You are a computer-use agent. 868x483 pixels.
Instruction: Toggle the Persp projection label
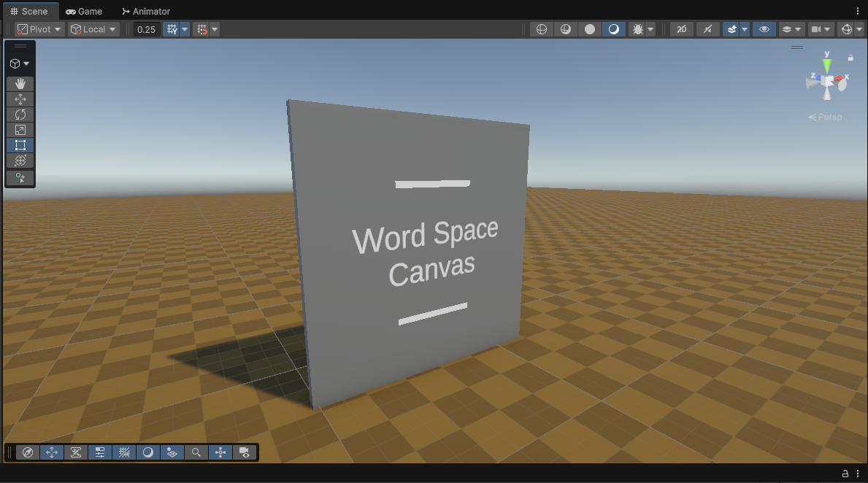coord(825,117)
